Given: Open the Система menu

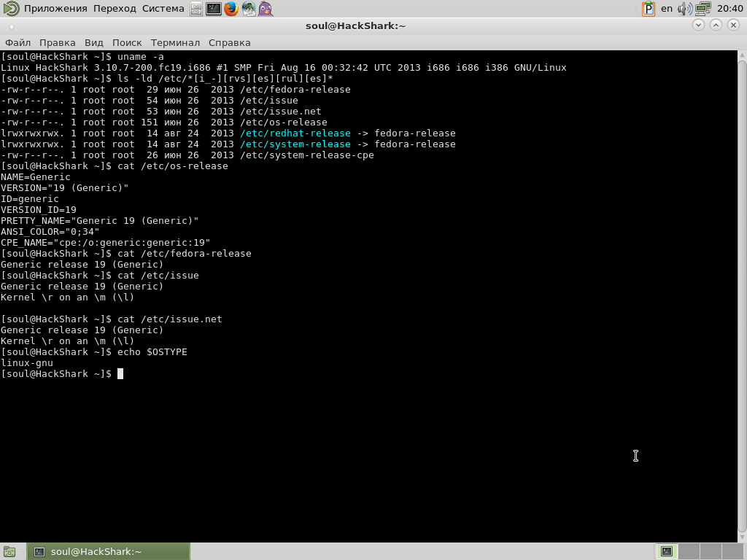Looking at the screenshot, I should coord(163,9).
